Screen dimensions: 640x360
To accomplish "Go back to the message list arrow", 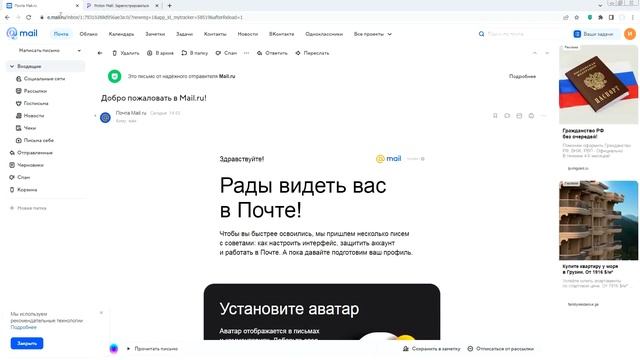I will [x=100, y=53].
